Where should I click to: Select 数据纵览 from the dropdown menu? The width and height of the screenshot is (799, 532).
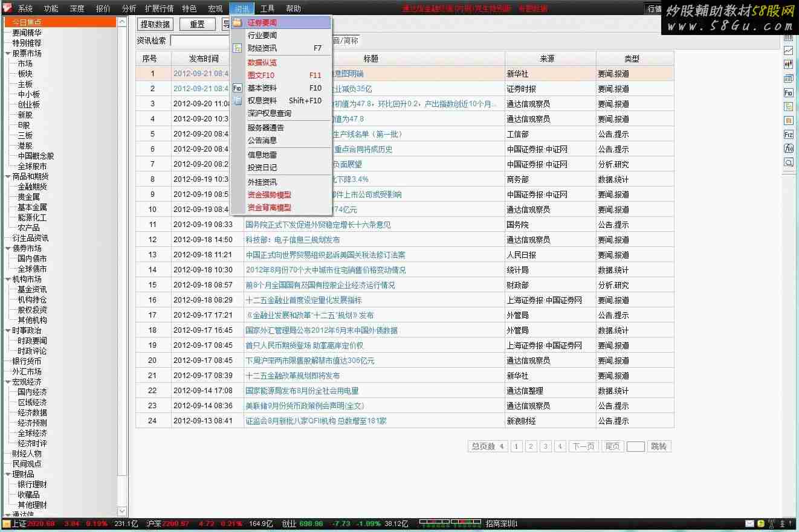[x=281, y=62]
